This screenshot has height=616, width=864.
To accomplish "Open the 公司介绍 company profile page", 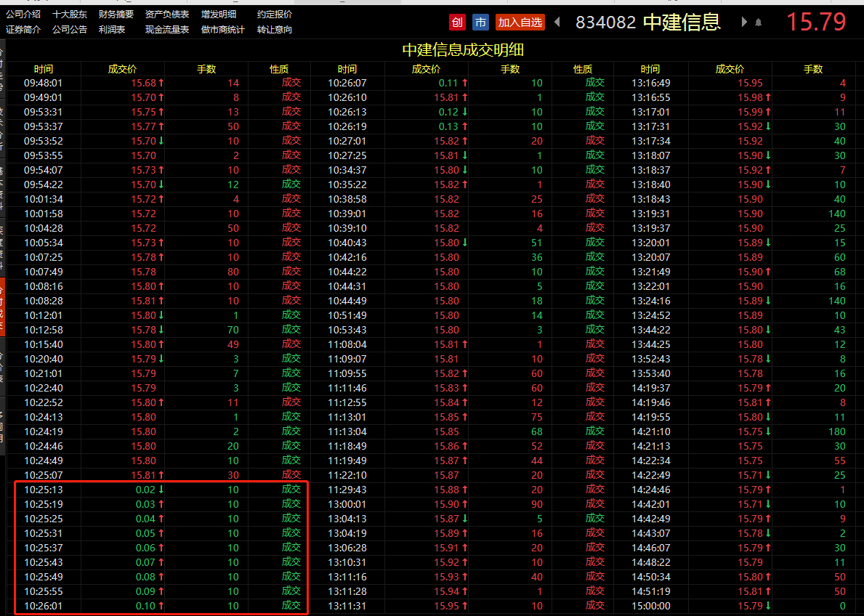I will (23, 13).
